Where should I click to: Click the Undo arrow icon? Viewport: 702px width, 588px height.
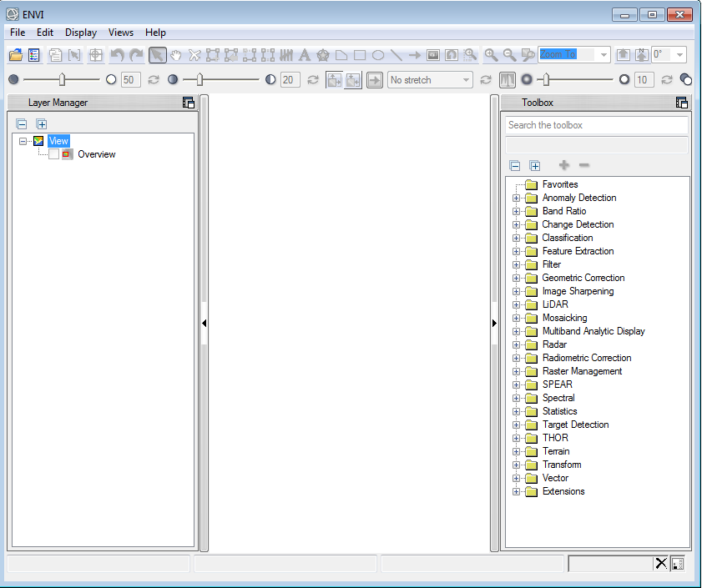tap(118, 55)
